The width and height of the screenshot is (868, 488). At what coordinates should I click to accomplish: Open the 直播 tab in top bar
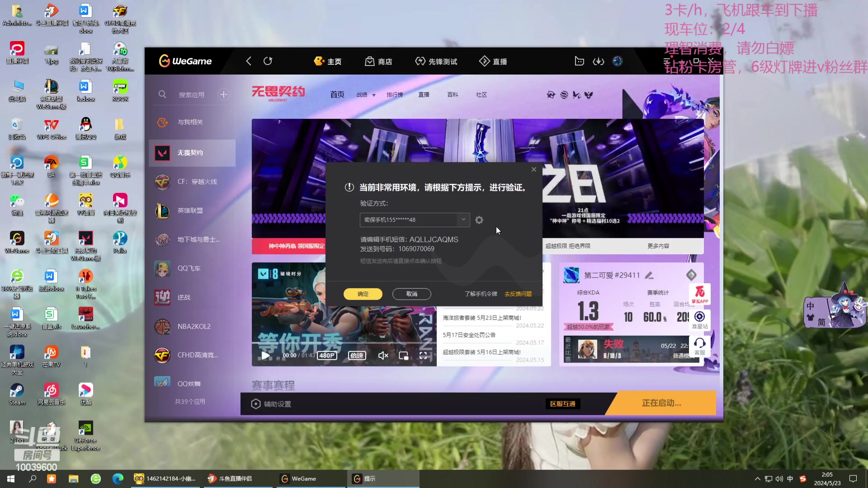point(493,61)
